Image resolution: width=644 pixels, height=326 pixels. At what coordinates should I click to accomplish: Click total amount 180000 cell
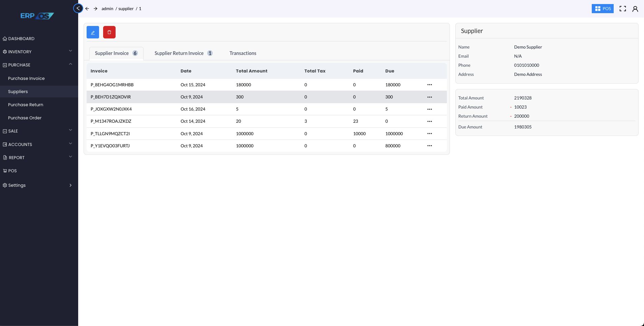click(x=243, y=85)
